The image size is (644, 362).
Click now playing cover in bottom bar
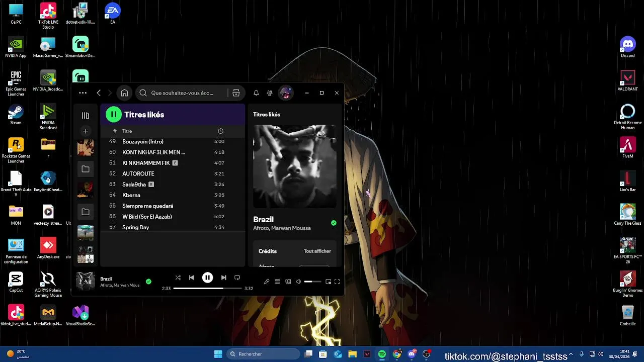click(86, 281)
